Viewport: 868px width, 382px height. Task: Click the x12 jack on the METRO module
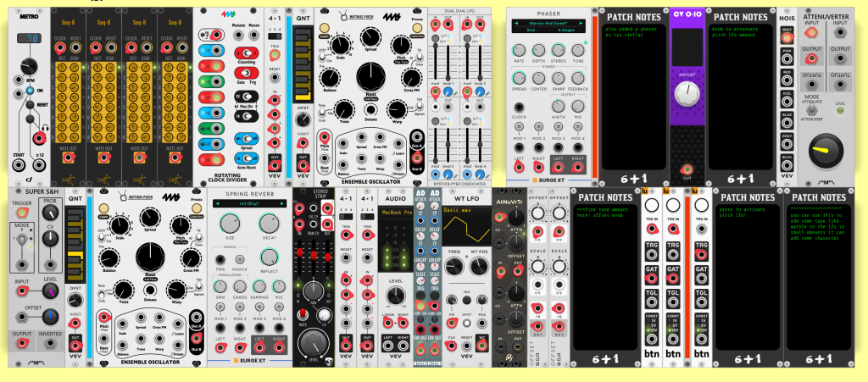click(x=39, y=165)
